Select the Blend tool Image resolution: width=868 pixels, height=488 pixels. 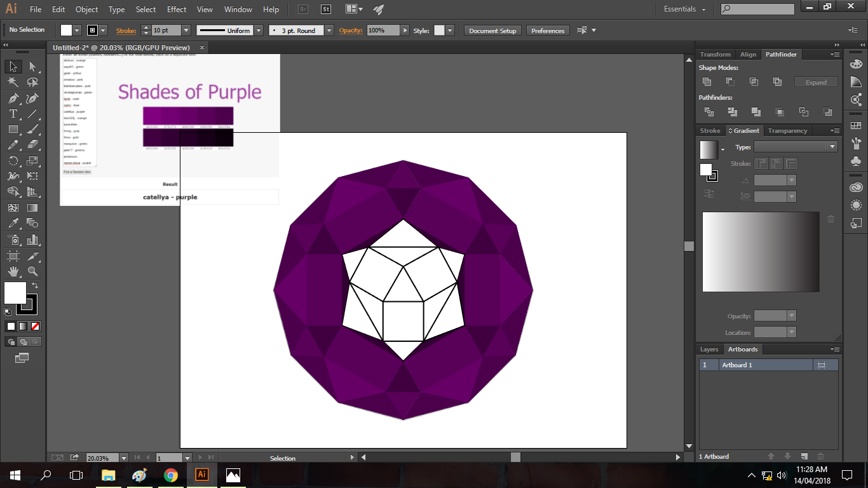pos(32,223)
